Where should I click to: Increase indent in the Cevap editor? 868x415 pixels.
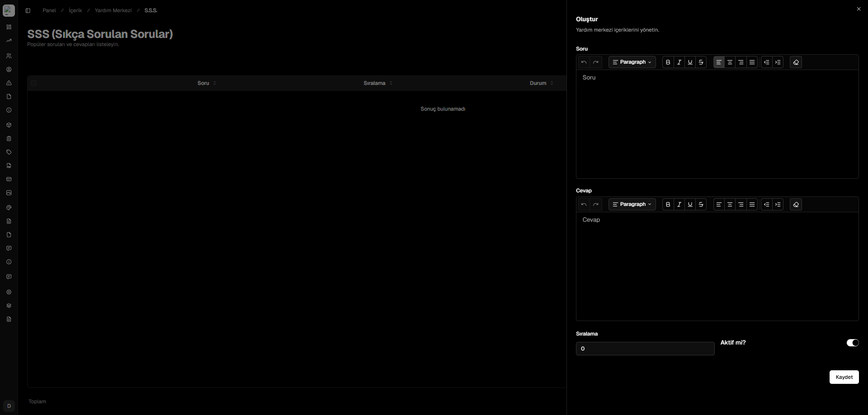tap(778, 205)
